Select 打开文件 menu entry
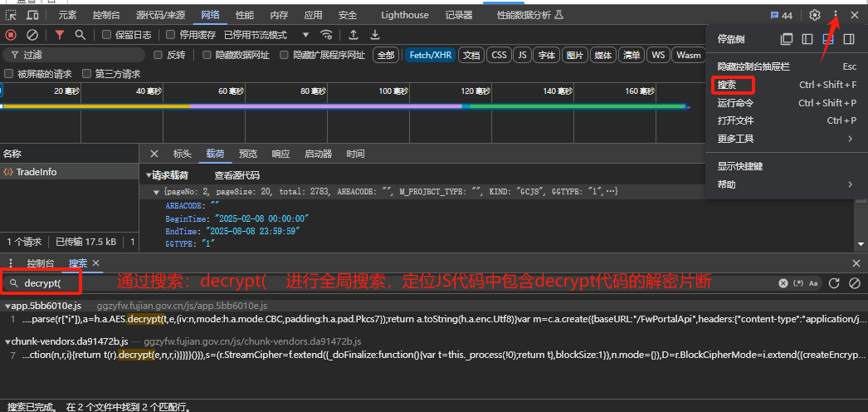The width and height of the screenshot is (868, 412). click(x=786, y=120)
